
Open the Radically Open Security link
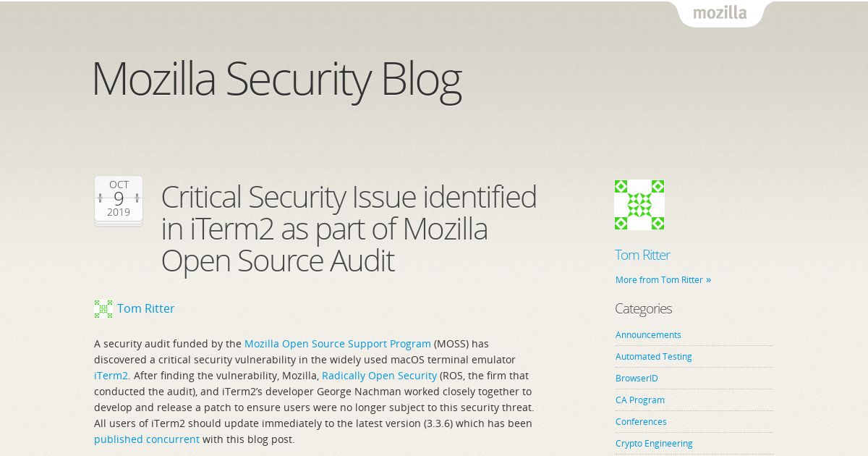point(379,376)
